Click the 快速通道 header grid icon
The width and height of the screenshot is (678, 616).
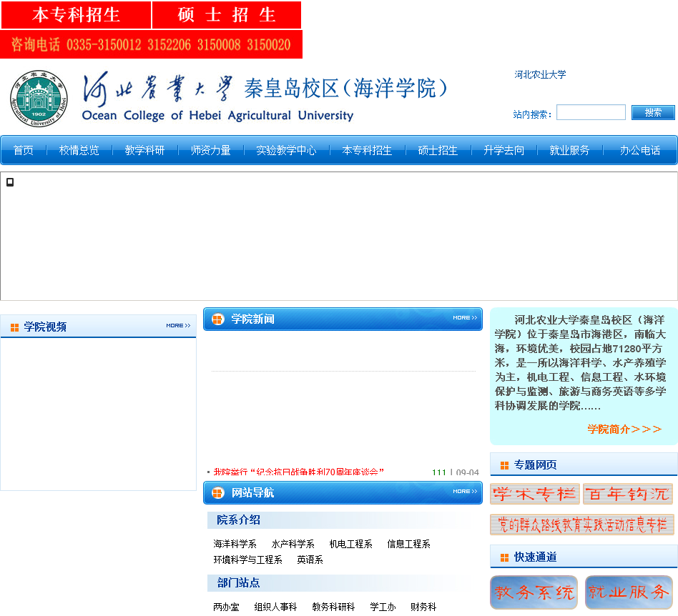504,557
